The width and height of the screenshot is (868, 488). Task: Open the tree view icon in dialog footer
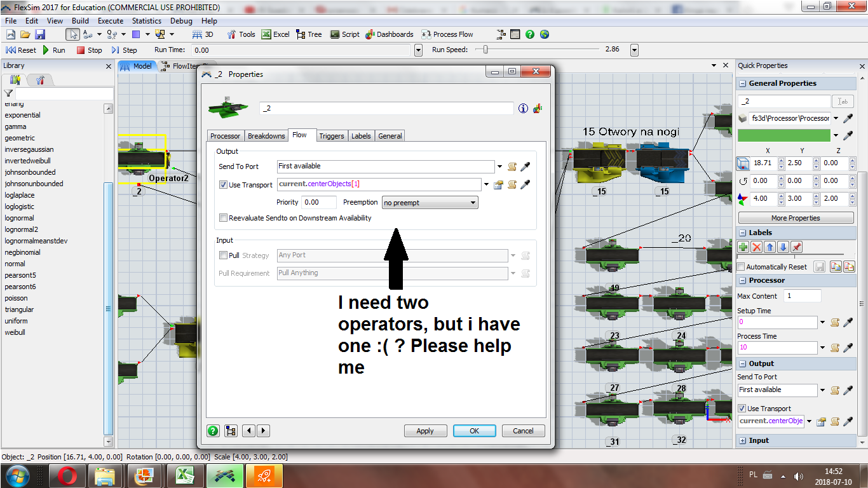(230, 431)
